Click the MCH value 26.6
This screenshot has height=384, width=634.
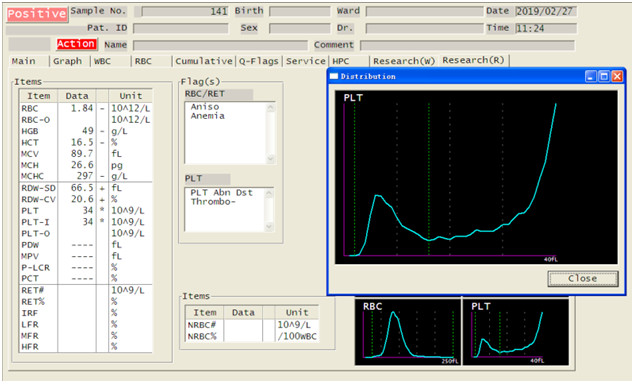(82, 165)
